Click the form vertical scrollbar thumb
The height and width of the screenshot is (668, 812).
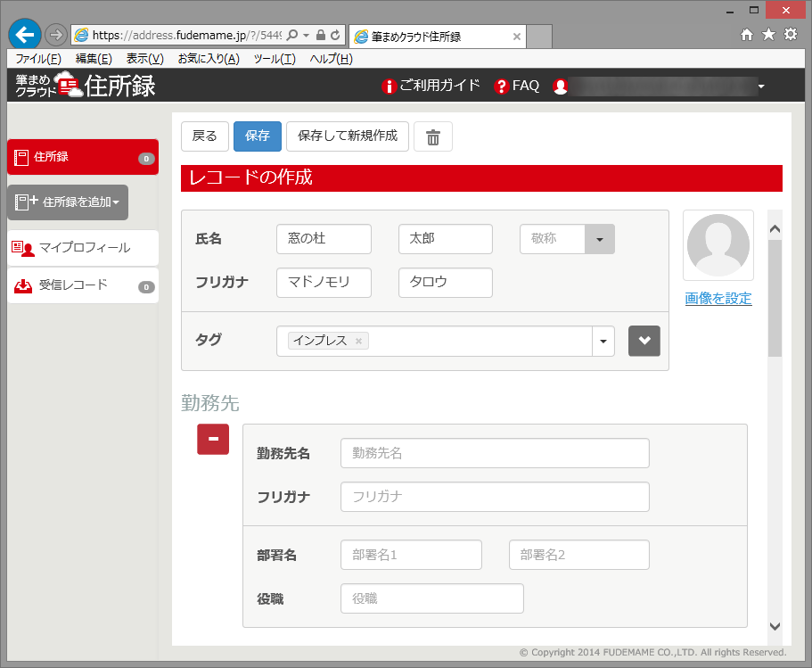pyautogui.click(x=775, y=299)
